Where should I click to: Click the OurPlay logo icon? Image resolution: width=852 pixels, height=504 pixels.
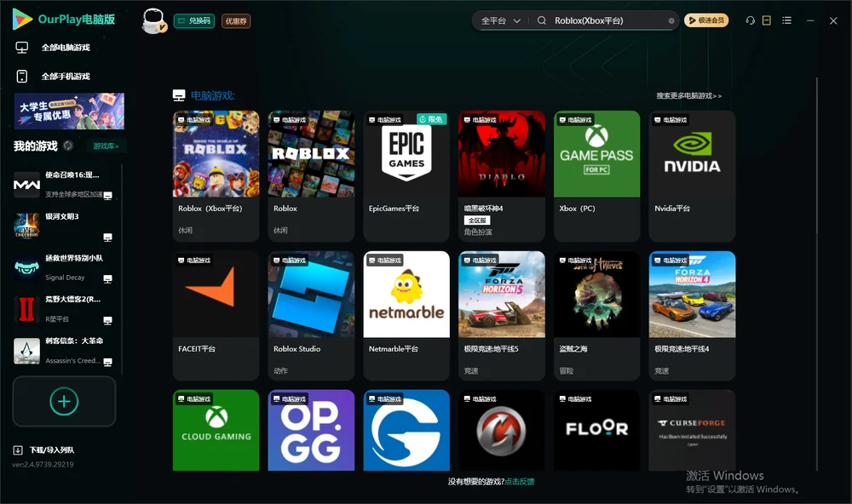22,19
